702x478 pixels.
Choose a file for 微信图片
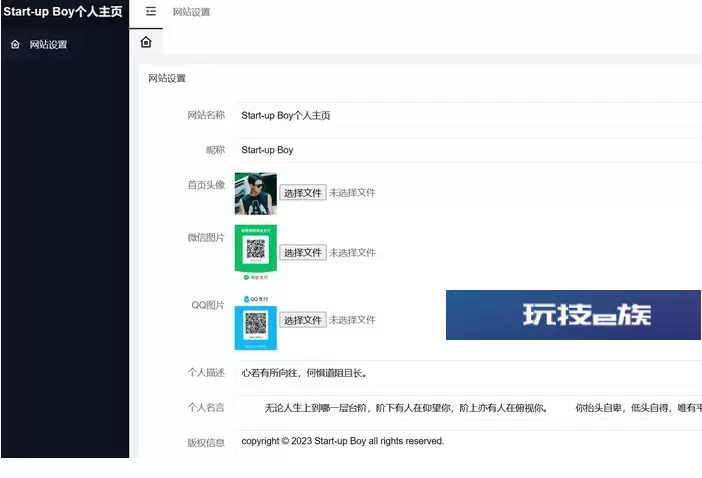303,253
